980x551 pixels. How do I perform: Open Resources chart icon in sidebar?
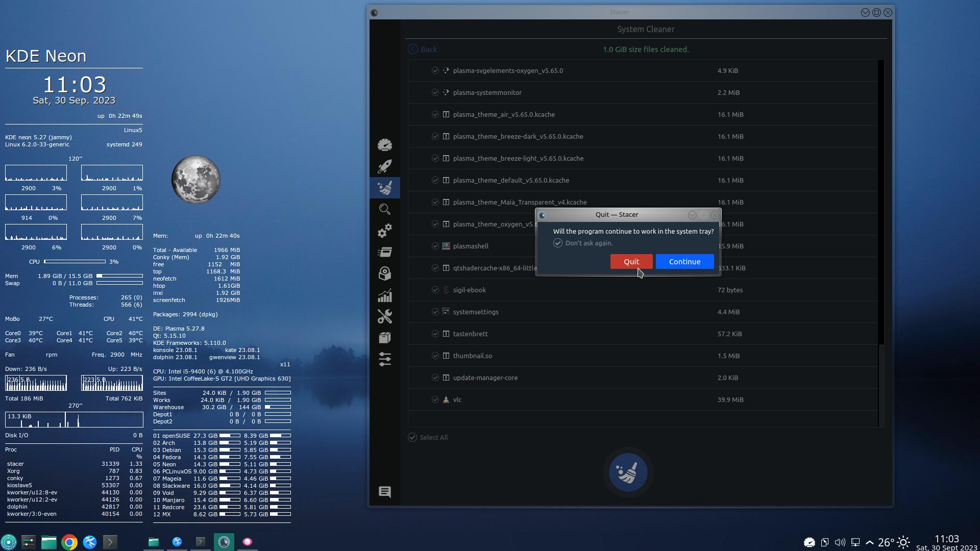pos(385,295)
